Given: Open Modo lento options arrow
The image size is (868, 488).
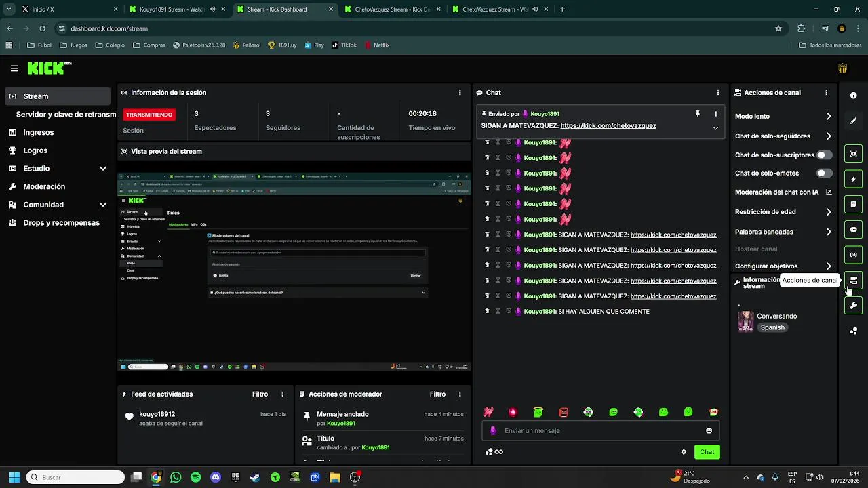Looking at the screenshot, I should coord(829,117).
